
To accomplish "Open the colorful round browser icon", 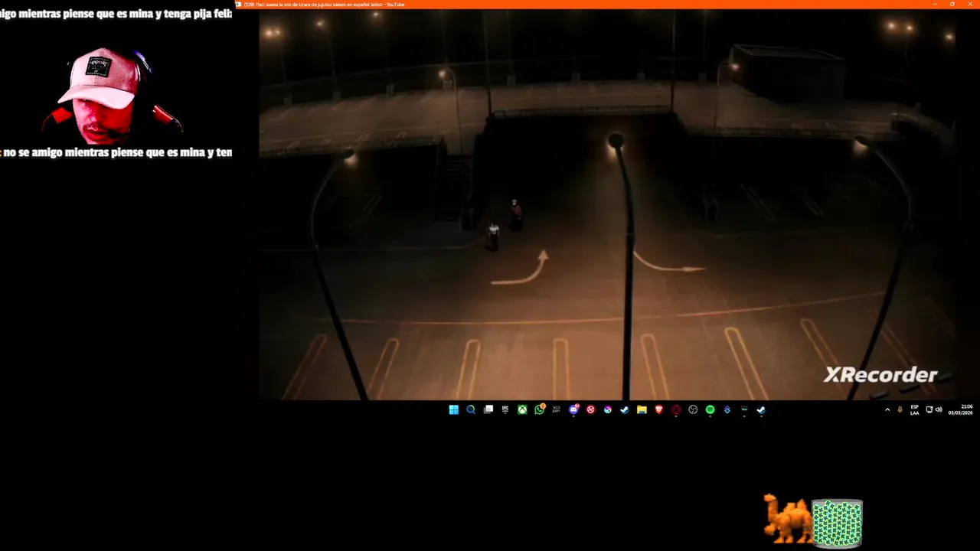I will pos(608,409).
